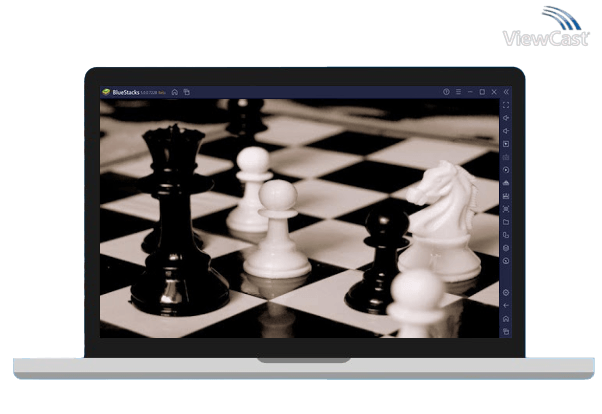Click the round icon below the hexagon

[506, 261]
